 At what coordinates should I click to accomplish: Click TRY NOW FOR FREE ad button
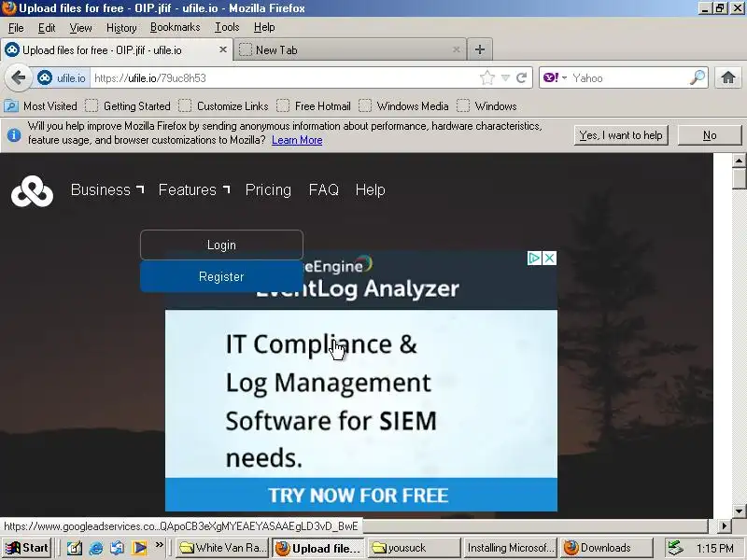click(x=361, y=495)
